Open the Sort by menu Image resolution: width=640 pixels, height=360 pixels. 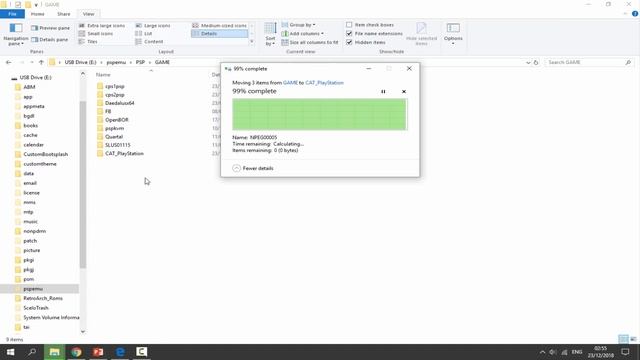coord(270,34)
